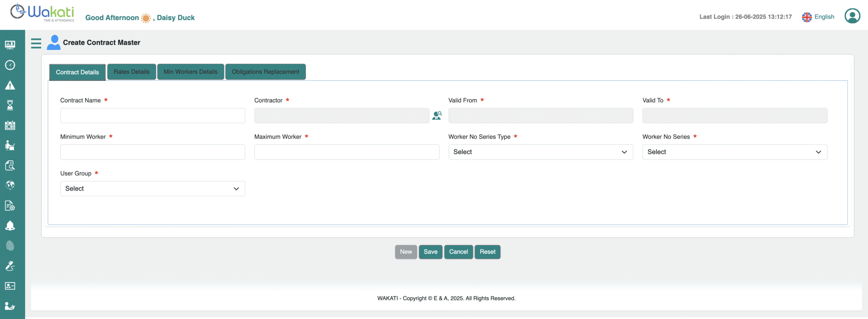Click the contractor search people icon

437,116
